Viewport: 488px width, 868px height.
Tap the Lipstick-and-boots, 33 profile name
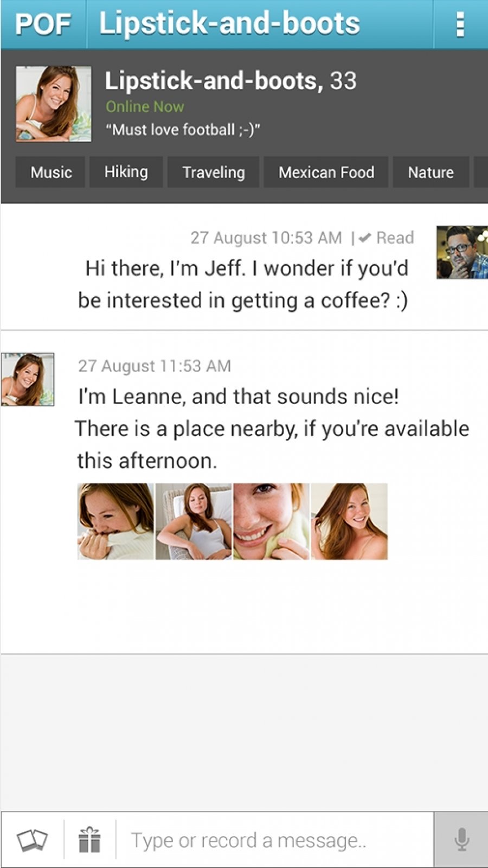point(230,81)
